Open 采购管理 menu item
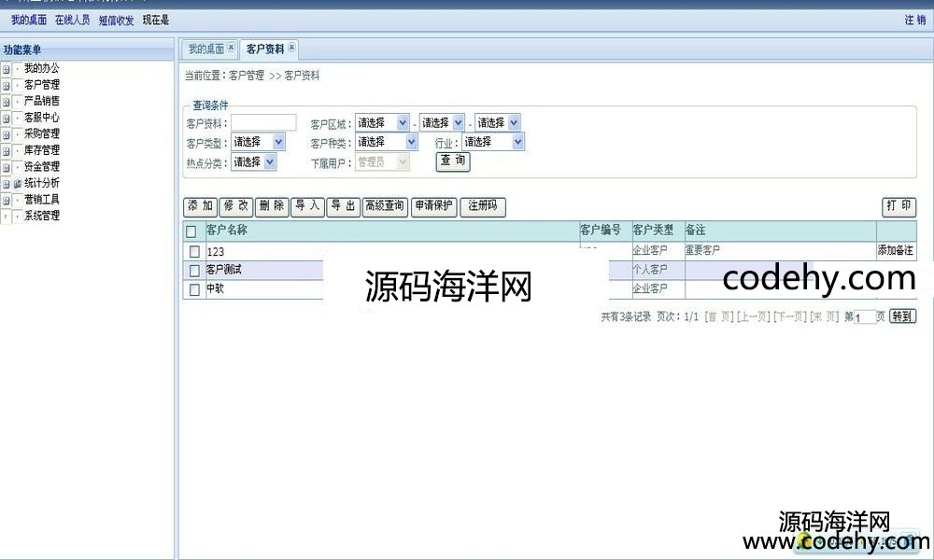 point(42,133)
